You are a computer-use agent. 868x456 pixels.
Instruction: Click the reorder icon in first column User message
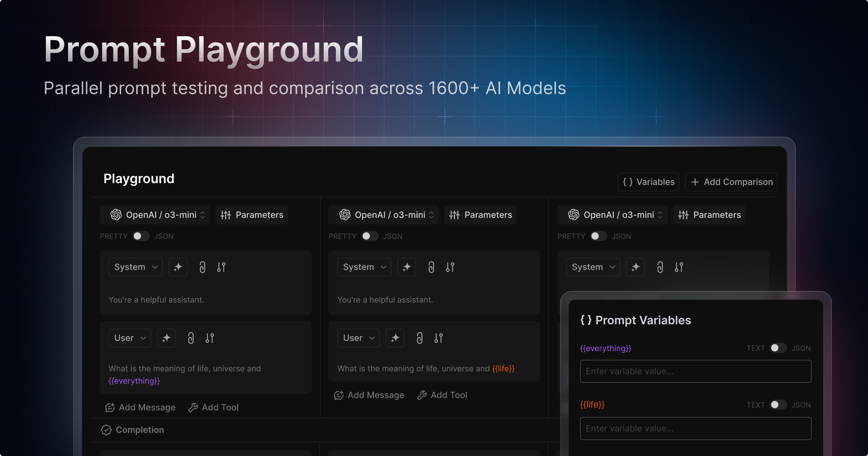point(210,338)
